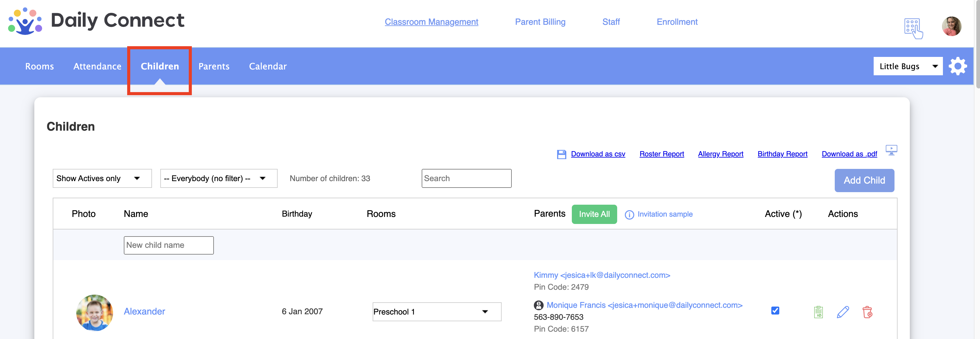Open the kiosk keypad sign-in icon
This screenshot has height=339, width=980.
913,28
